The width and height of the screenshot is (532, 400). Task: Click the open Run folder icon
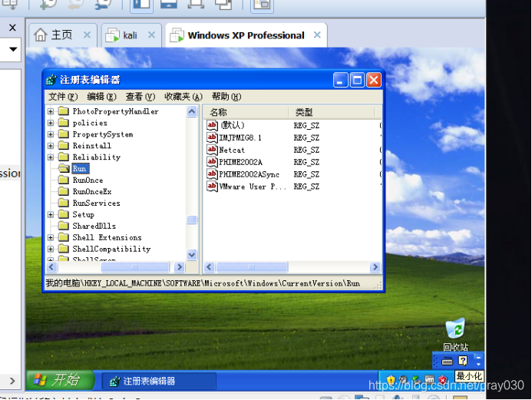pos(64,168)
